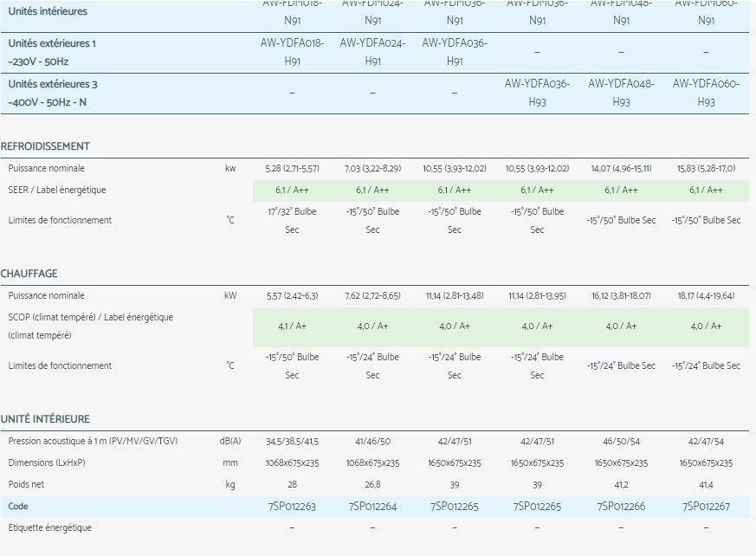Click the SEER / Label énergétique row label
Viewport: 756px width, 556px height.
coord(57,190)
